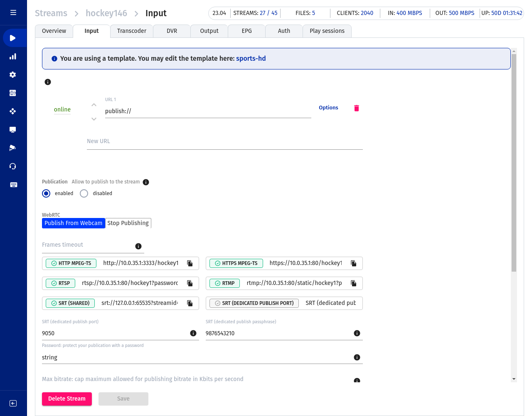Click the Publish From Webcam button

click(x=74, y=223)
